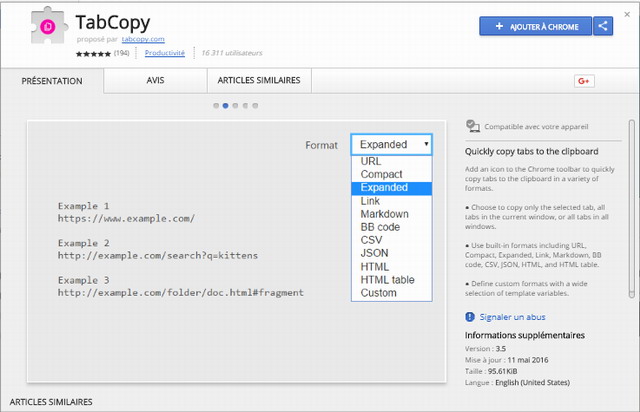
Task: Click the Taille 95.61KiB text
Action: coord(491,372)
